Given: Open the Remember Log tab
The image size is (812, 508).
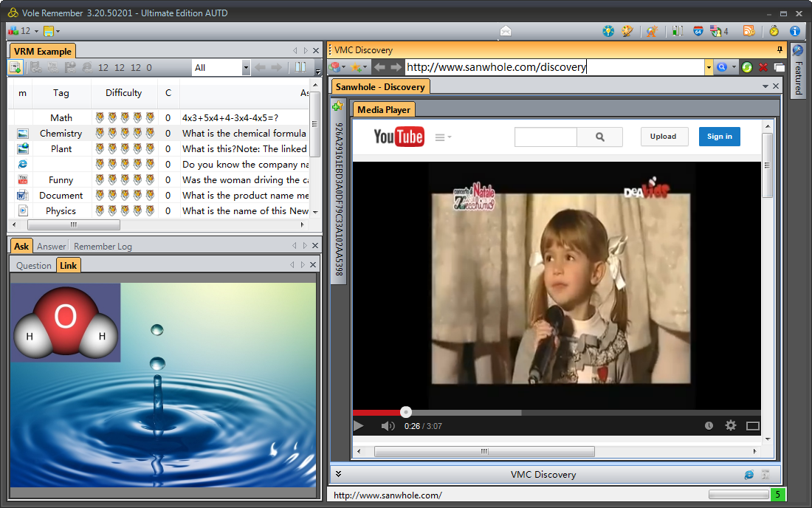Looking at the screenshot, I should tap(103, 247).
